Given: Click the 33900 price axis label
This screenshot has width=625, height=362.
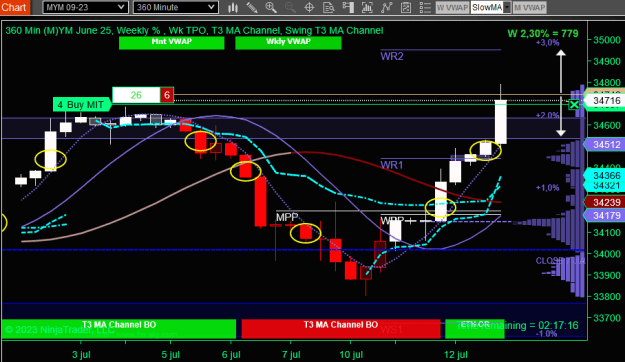Looking at the screenshot, I should 607,275.
